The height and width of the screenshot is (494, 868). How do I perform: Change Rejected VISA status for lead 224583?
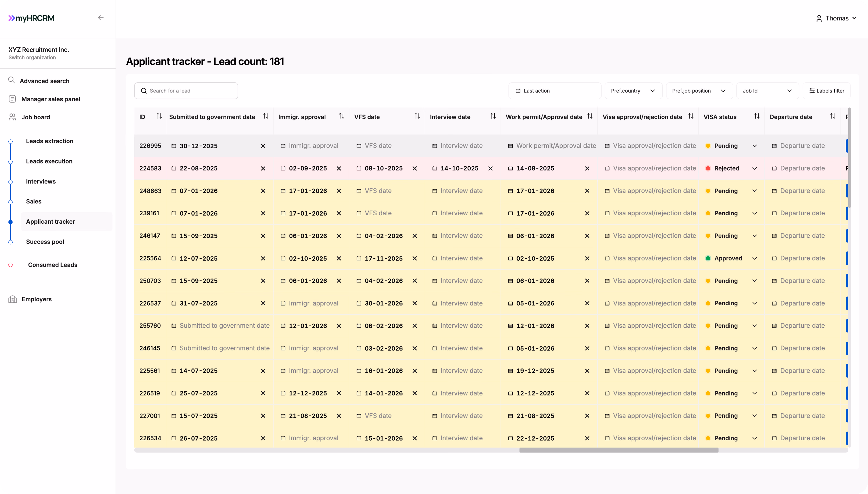[x=731, y=168]
